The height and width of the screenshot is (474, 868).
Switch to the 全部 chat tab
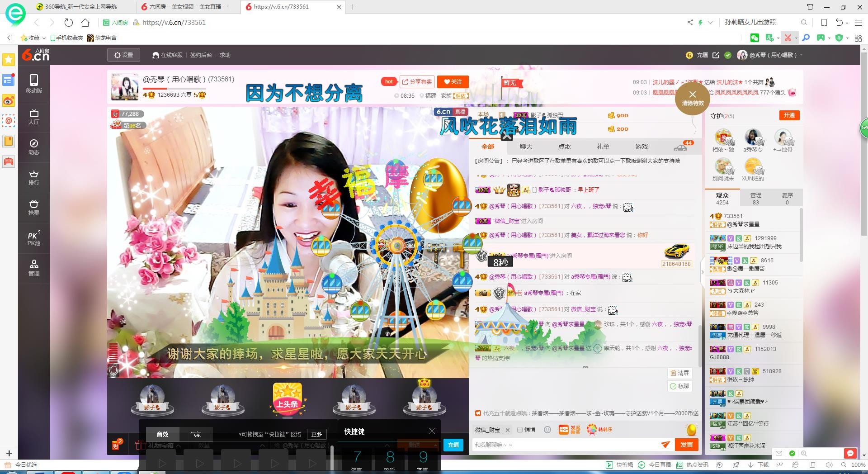click(488, 147)
